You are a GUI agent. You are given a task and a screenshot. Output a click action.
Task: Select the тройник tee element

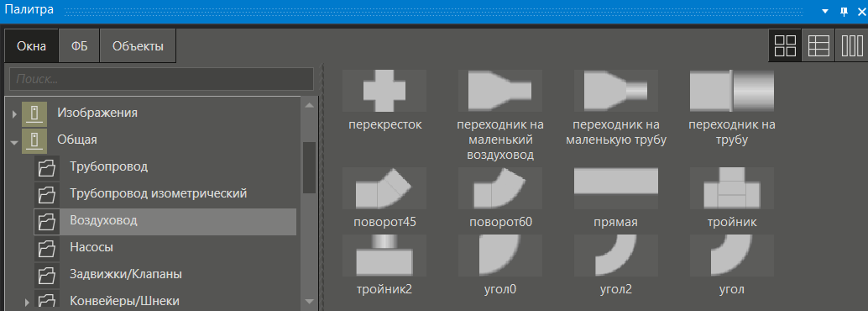[x=732, y=188]
